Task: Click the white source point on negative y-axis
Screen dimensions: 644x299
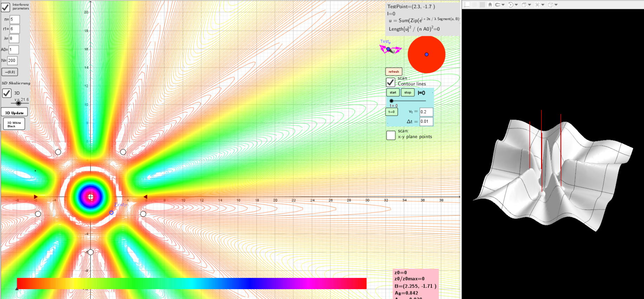Action: tap(90, 252)
